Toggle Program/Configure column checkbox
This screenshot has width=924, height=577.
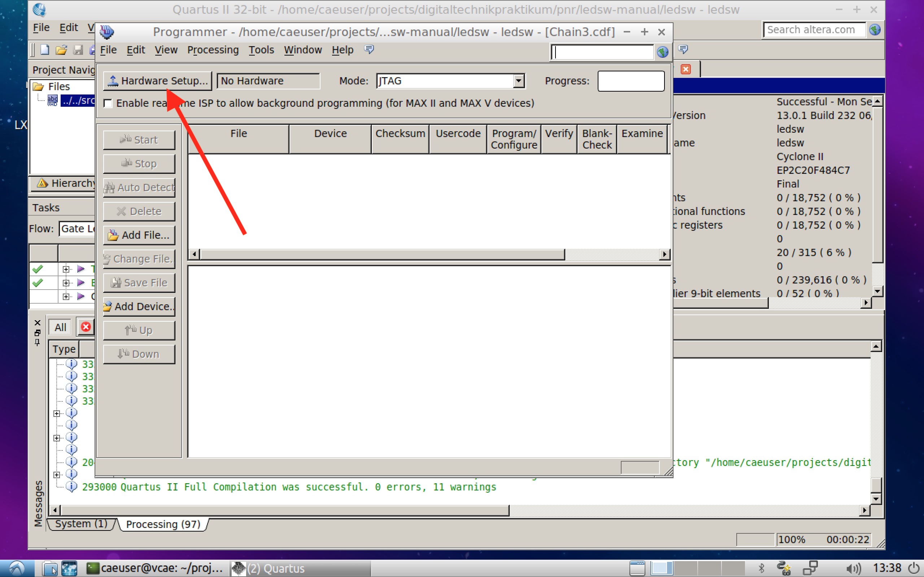coord(514,139)
